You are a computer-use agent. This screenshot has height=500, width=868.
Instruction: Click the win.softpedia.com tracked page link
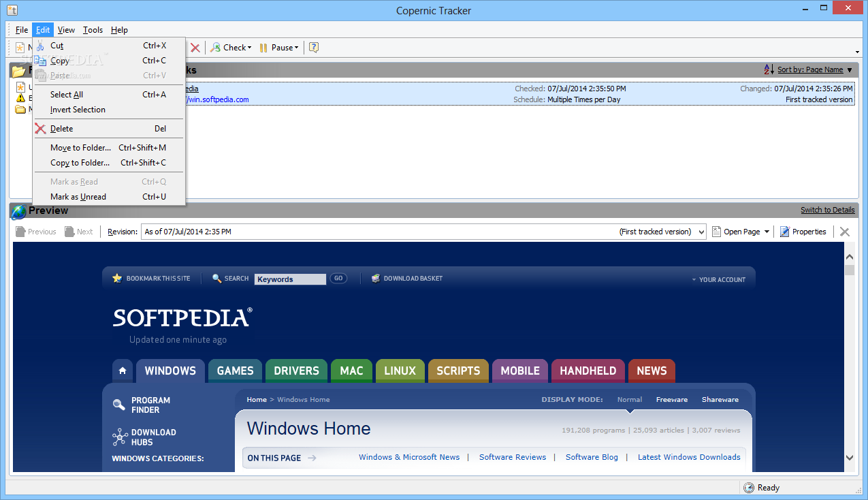(216, 99)
